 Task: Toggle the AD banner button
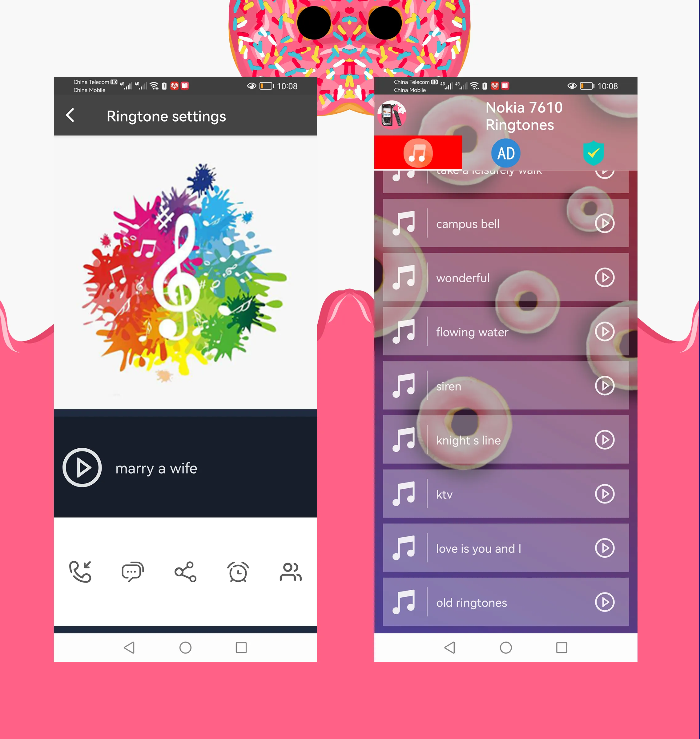507,153
